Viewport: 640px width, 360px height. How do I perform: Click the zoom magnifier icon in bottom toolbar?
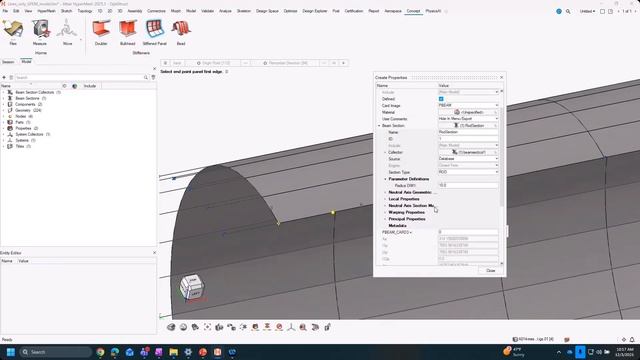click(x=303, y=327)
